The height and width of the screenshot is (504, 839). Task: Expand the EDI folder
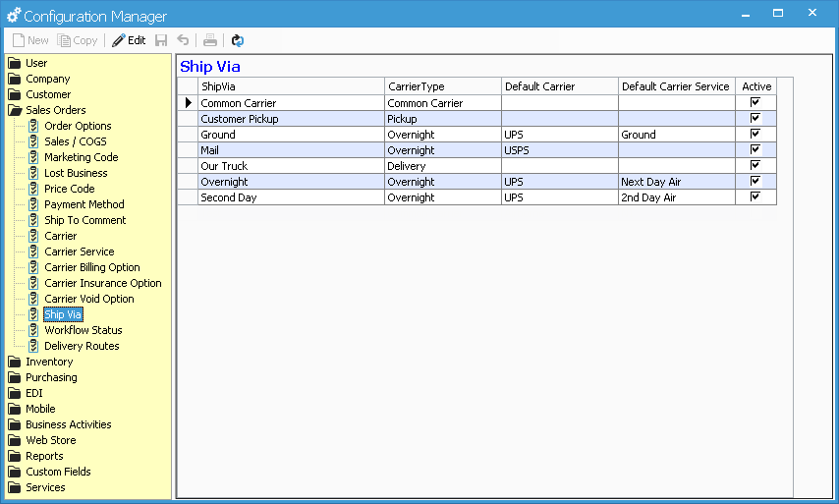(x=26, y=393)
